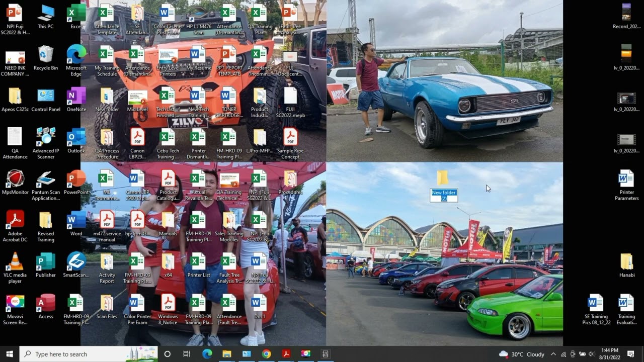This screenshot has height=362, width=644.
Task: Select the Sales Training Modules folder
Action: (x=229, y=227)
